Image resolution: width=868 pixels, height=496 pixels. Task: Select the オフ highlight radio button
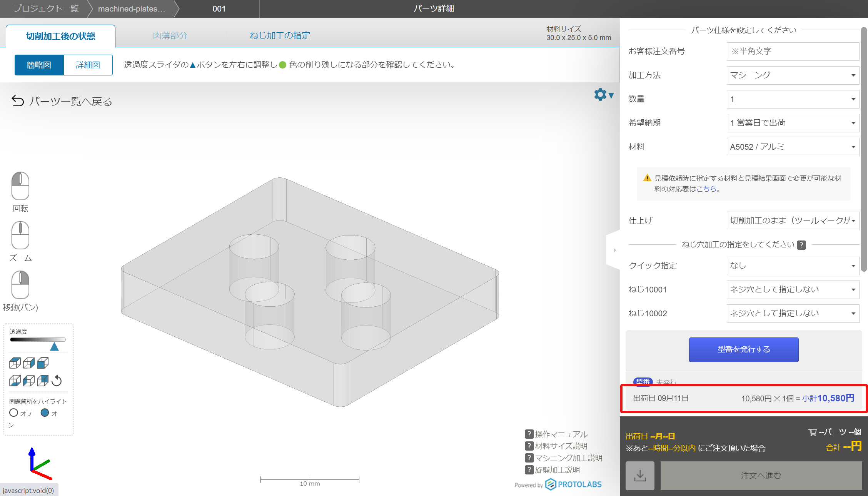[x=13, y=412]
